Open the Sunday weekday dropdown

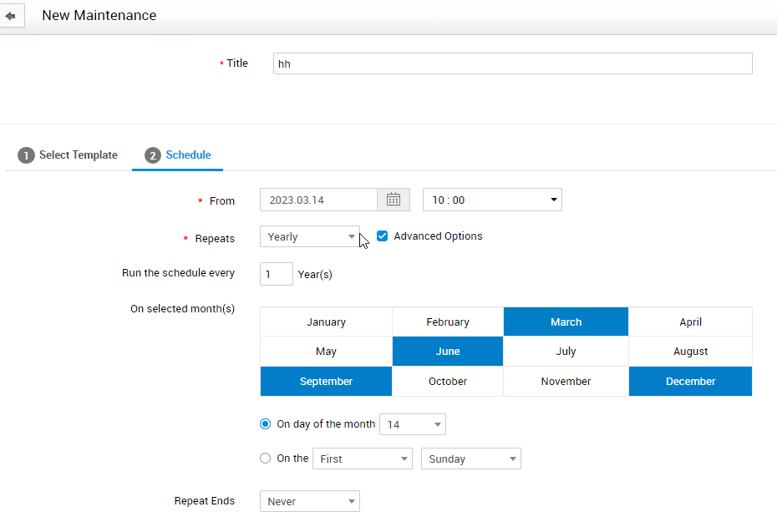470,459
